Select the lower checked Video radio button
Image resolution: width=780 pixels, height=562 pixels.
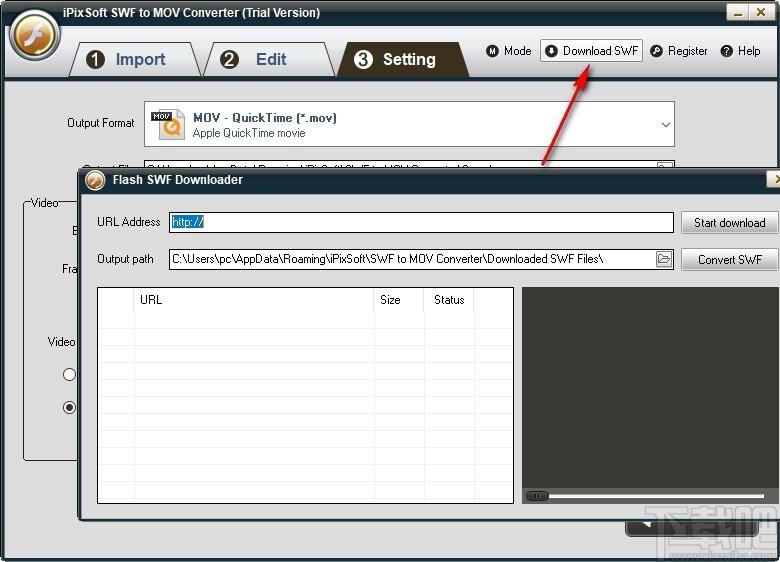point(69,407)
